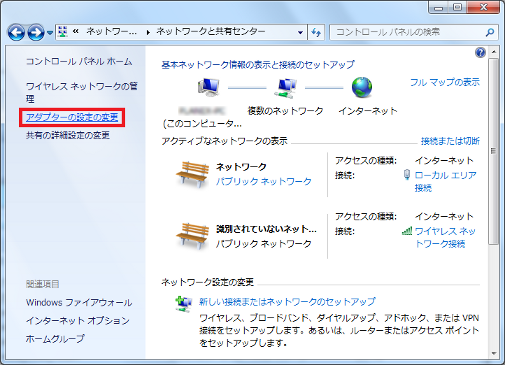
Task: Expand the breadcrumb chevron before ネットワーク
Action: point(76,32)
